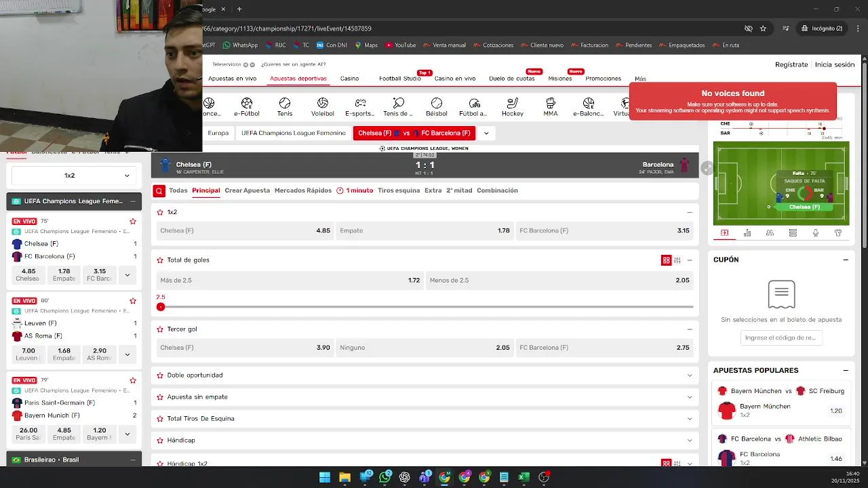Collapse the APUESTAS POPULARES panel
Image resolution: width=868 pixels, height=488 pixels.
pos(846,371)
